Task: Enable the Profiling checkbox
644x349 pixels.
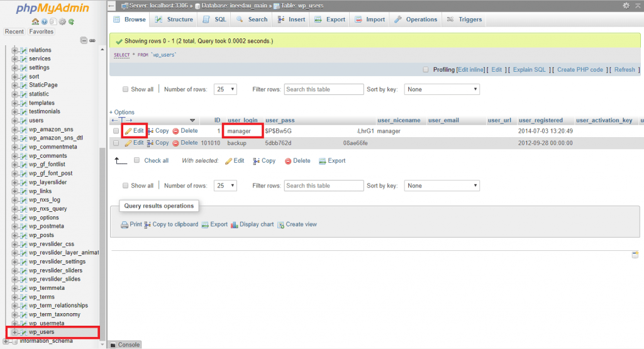Action: point(426,70)
